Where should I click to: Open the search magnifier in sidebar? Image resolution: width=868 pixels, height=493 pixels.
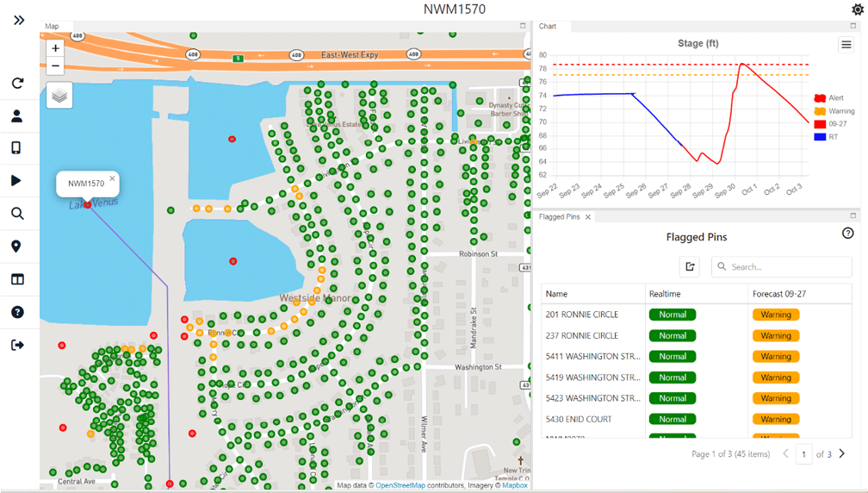point(17,213)
